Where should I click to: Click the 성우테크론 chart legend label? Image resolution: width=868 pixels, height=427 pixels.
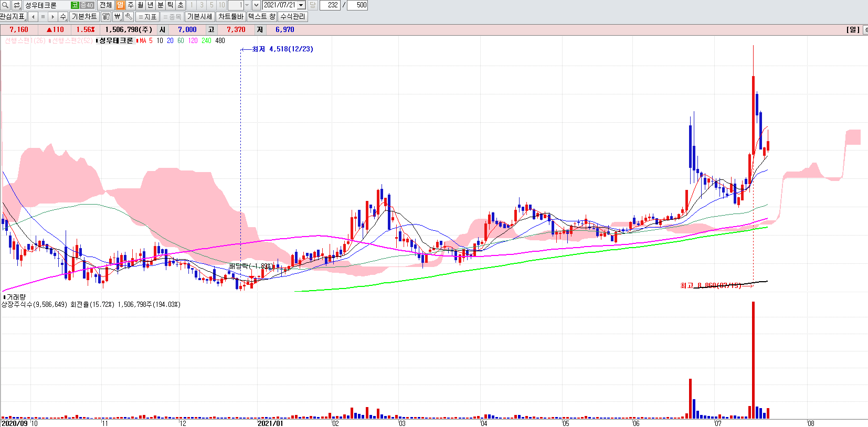[115, 40]
